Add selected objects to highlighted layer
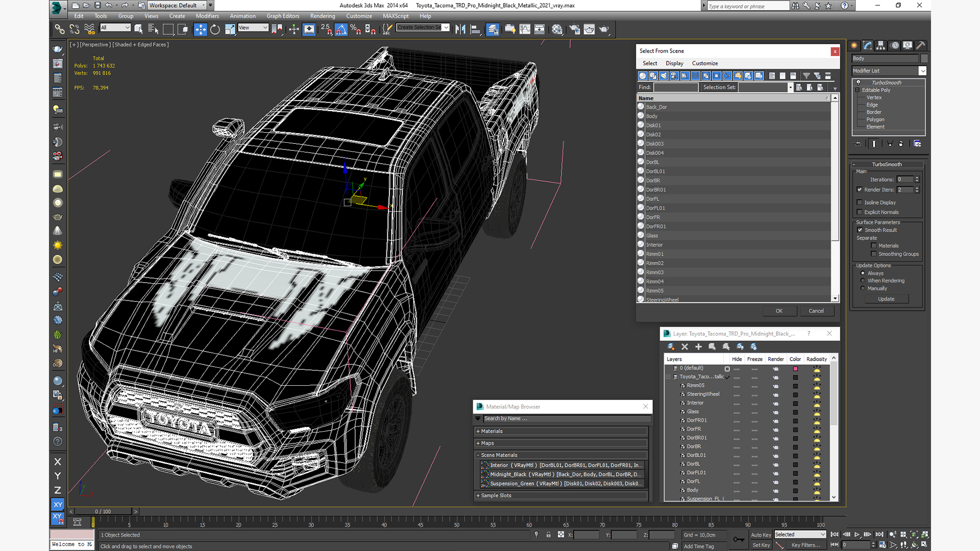The height and width of the screenshot is (551, 980). coord(698,346)
